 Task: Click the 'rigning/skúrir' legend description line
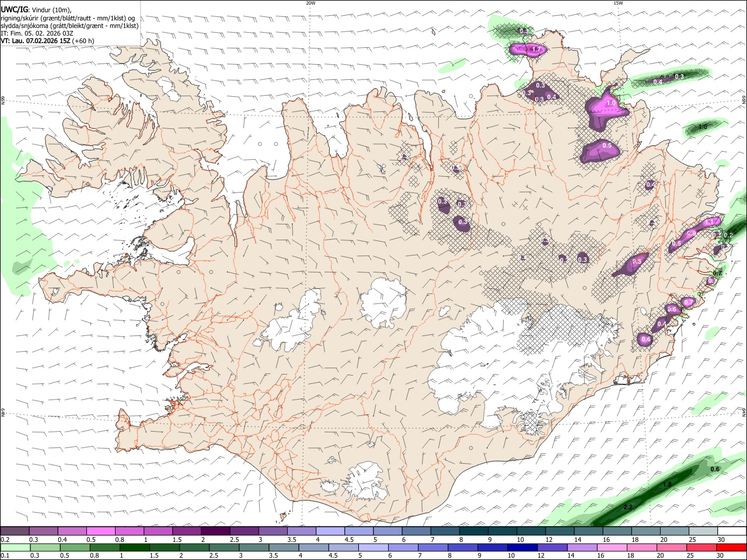[x=68, y=18]
